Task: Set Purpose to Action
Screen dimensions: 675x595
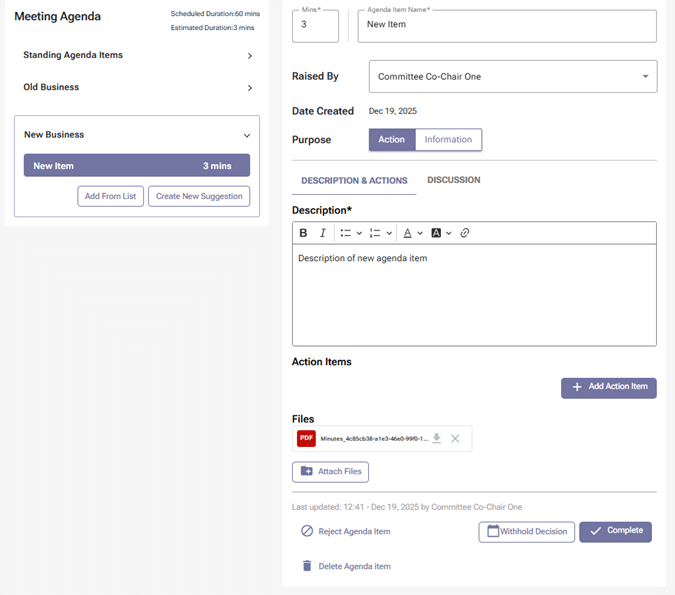Action: 392,140
